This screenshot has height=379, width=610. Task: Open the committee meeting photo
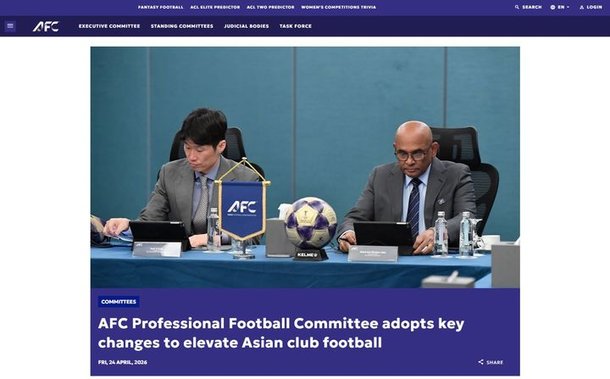click(x=305, y=167)
